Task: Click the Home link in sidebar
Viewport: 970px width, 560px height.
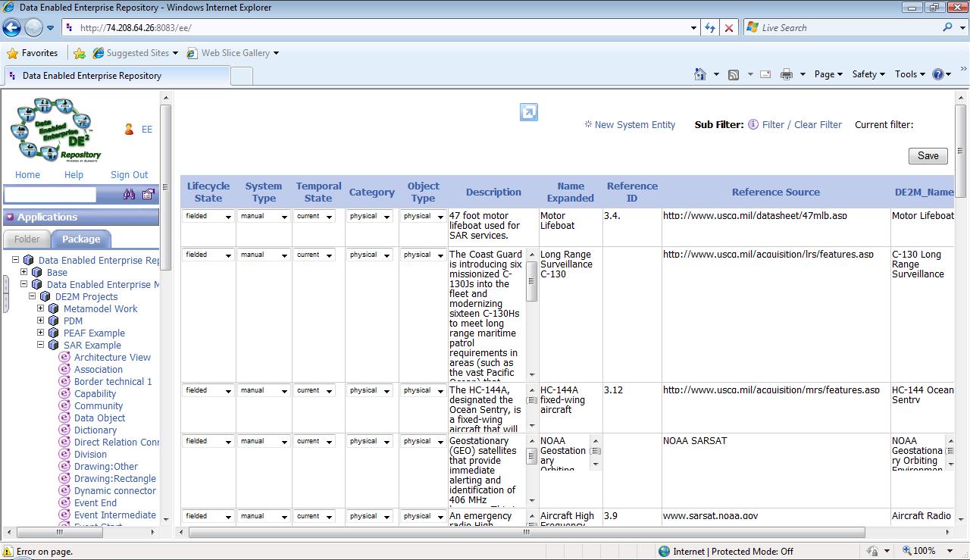Action: (27, 175)
